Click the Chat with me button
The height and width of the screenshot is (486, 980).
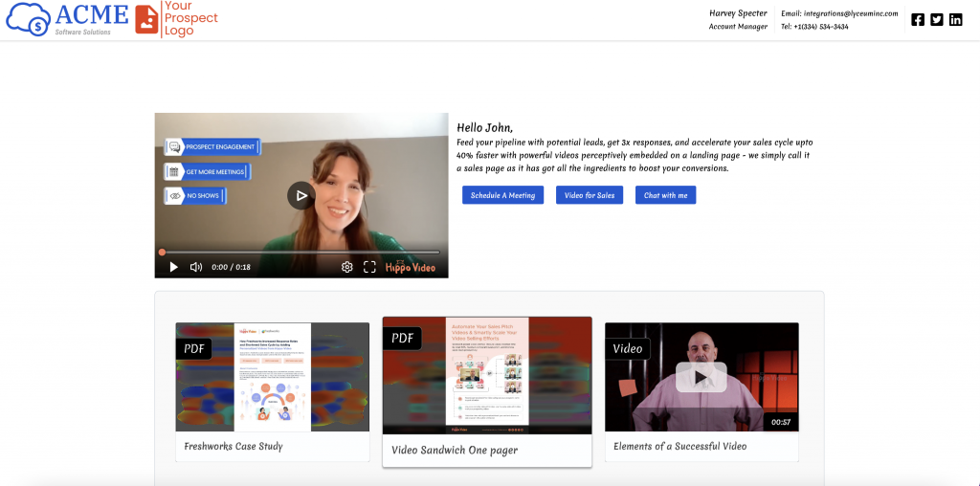click(666, 195)
